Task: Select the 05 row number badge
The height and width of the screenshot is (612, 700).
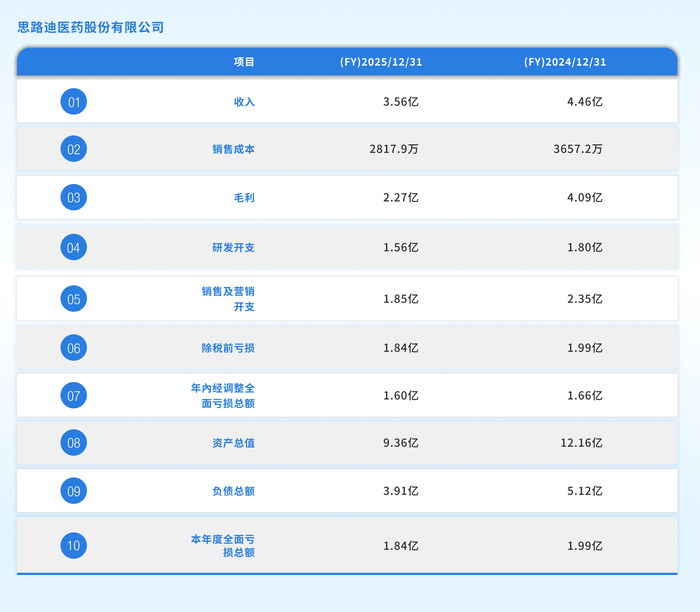Action: pyautogui.click(x=74, y=299)
